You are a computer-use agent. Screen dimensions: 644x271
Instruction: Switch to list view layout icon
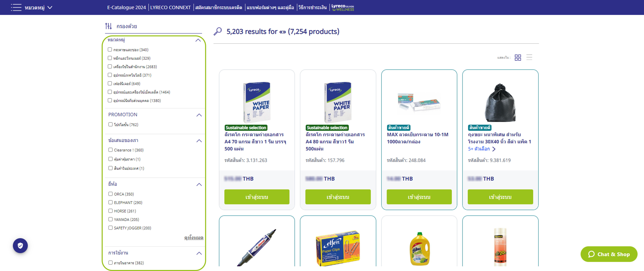pyautogui.click(x=529, y=57)
